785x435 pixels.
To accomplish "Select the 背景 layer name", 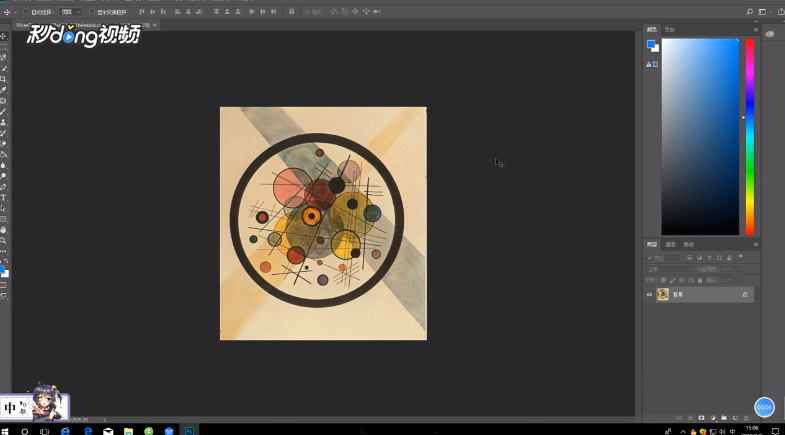I will (678, 294).
